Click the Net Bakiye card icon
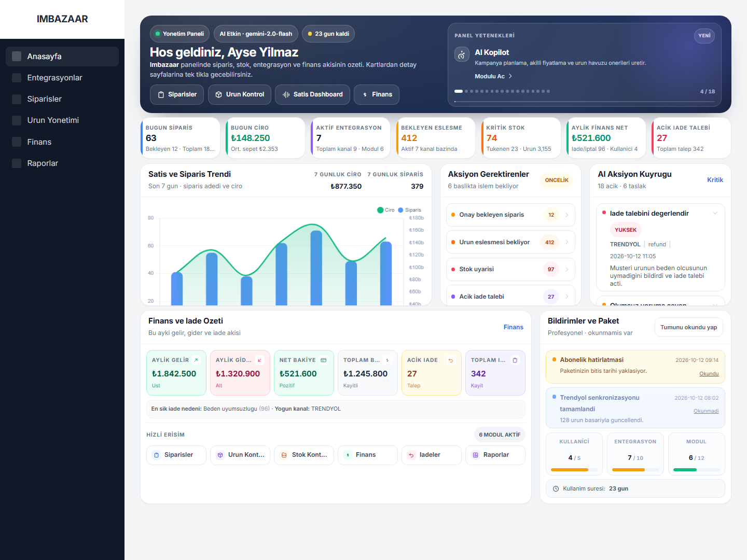 pos(324,360)
